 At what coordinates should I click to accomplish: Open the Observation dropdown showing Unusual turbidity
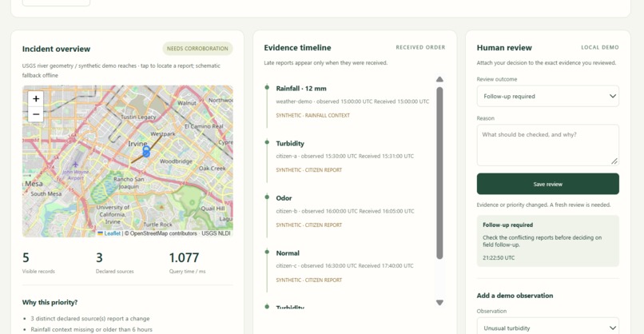pos(547,327)
